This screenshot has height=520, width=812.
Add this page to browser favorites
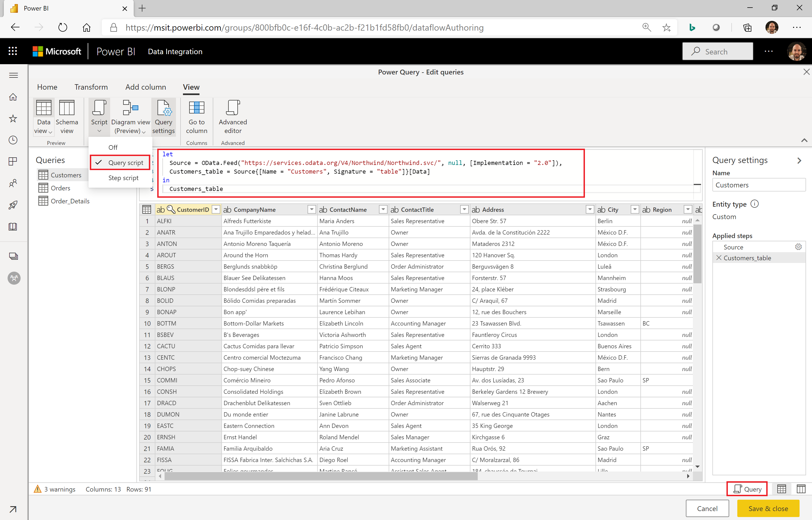tap(666, 27)
